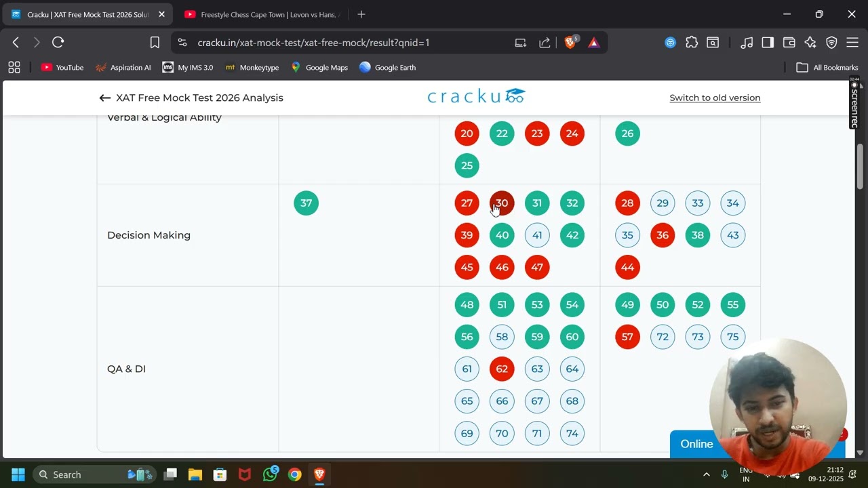This screenshot has width=868, height=488.
Task: Open question 20 red circle
Action: (467, 134)
